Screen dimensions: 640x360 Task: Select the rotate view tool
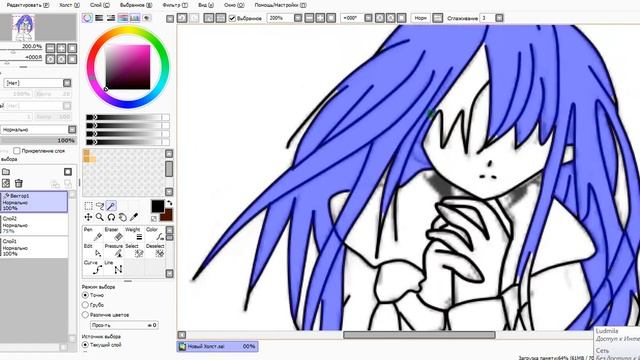(x=111, y=217)
